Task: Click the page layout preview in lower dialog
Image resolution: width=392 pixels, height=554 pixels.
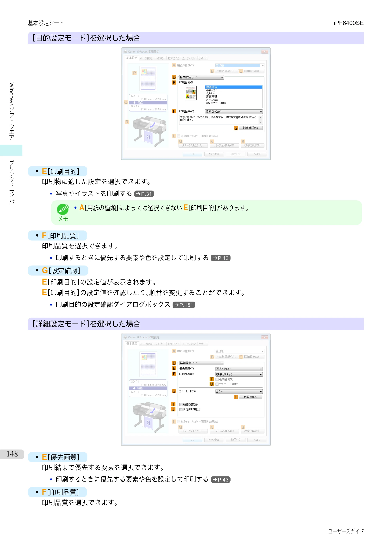Action: pos(148,364)
